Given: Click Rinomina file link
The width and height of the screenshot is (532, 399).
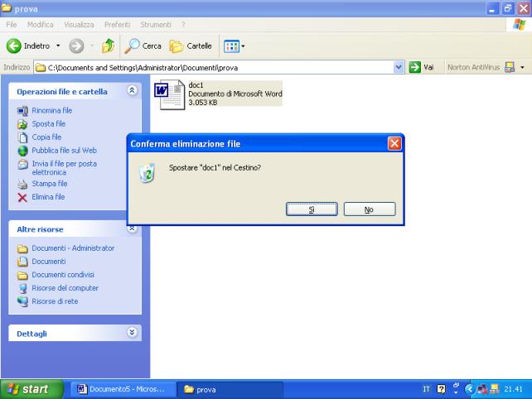Looking at the screenshot, I should pyautogui.click(x=52, y=111).
